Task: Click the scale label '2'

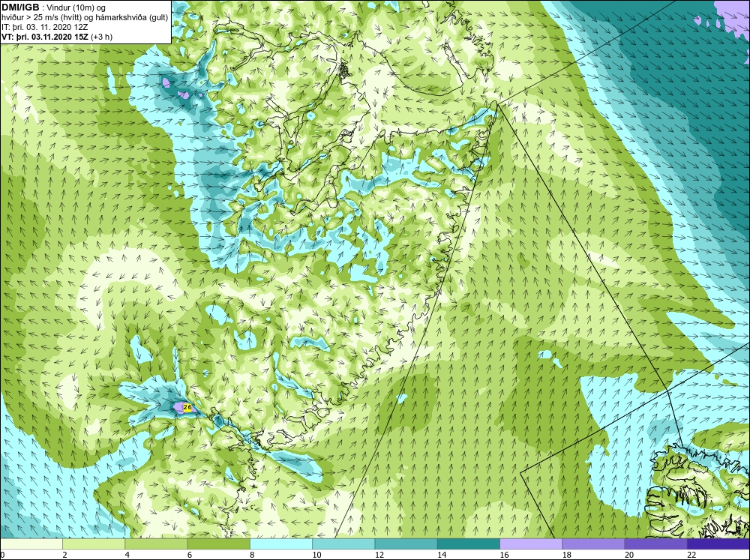Action: pyautogui.click(x=64, y=555)
